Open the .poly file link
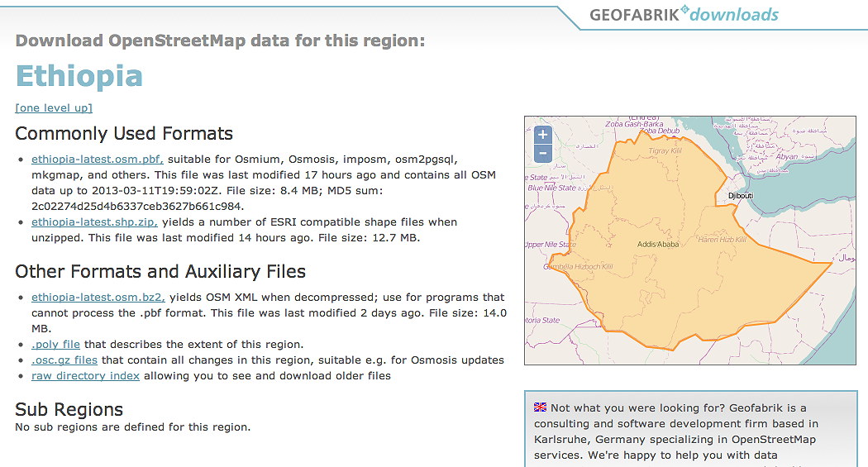Viewport: 868px width, 467px height. [55, 345]
